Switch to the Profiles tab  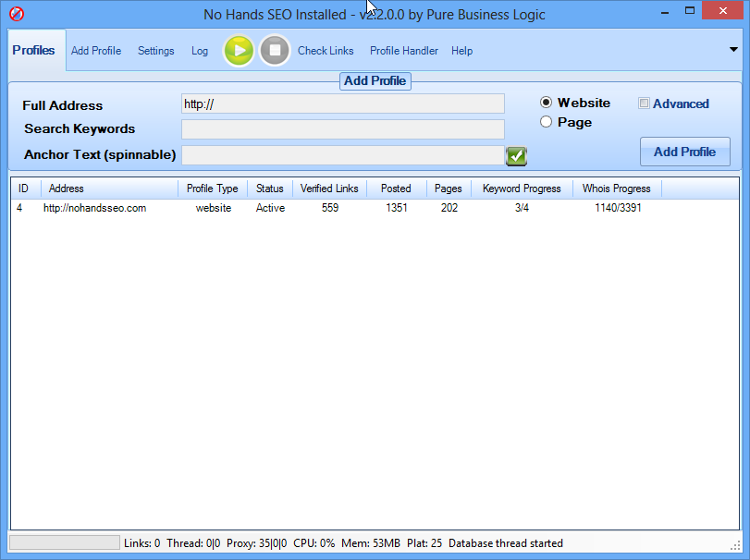(x=33, y=51)
